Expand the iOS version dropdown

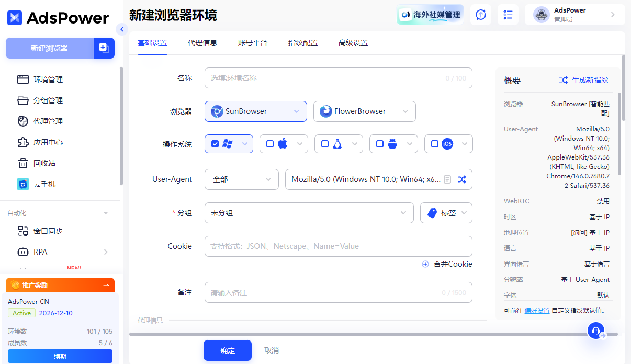click(x=465, y=144)
